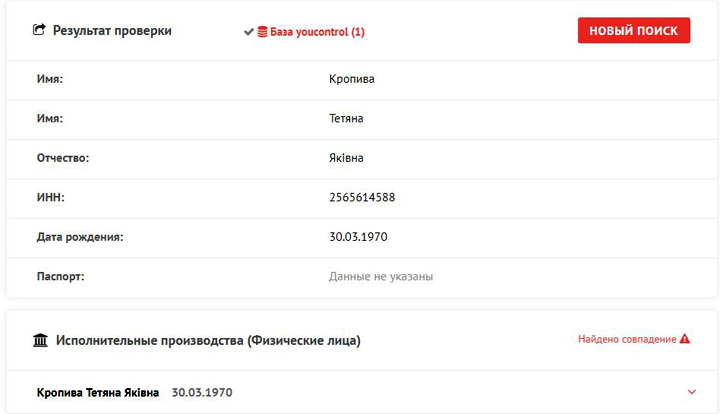Viewport: 720px width, 414px height.
Task: Click the Дата рождения value 30.03.1970
Action: 358,237
